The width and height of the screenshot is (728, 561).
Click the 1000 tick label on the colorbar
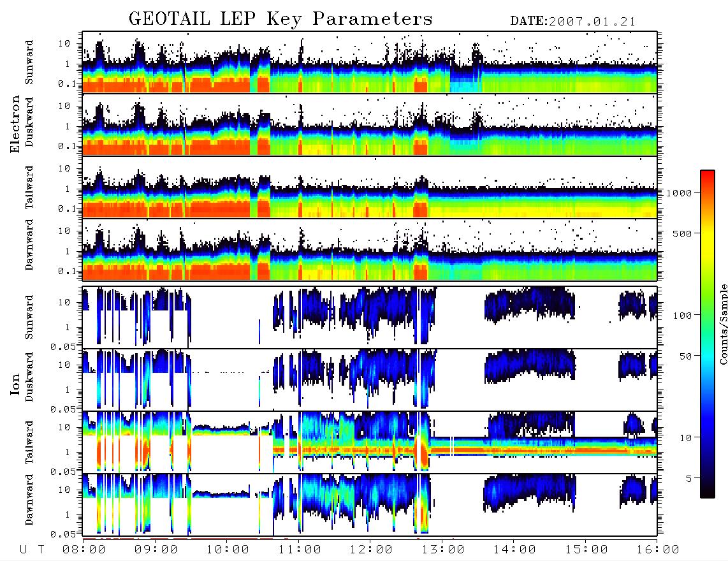pyautogui.click(x=679, y=193)
